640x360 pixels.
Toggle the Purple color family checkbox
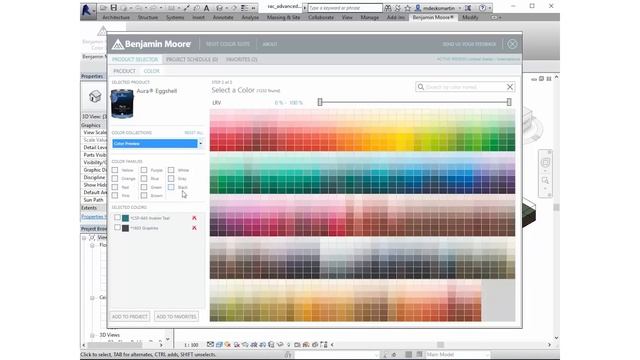tap(144, 170)
